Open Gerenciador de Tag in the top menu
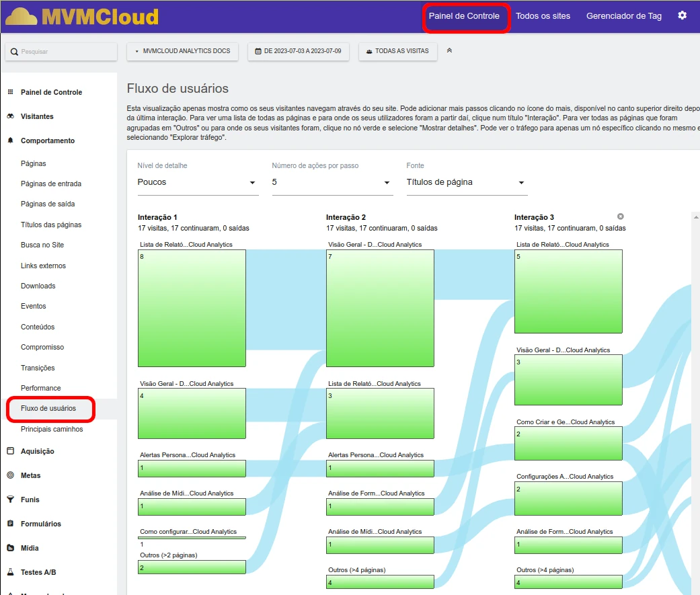Viewport: 700px width, 595px height. tap(623, 16)
